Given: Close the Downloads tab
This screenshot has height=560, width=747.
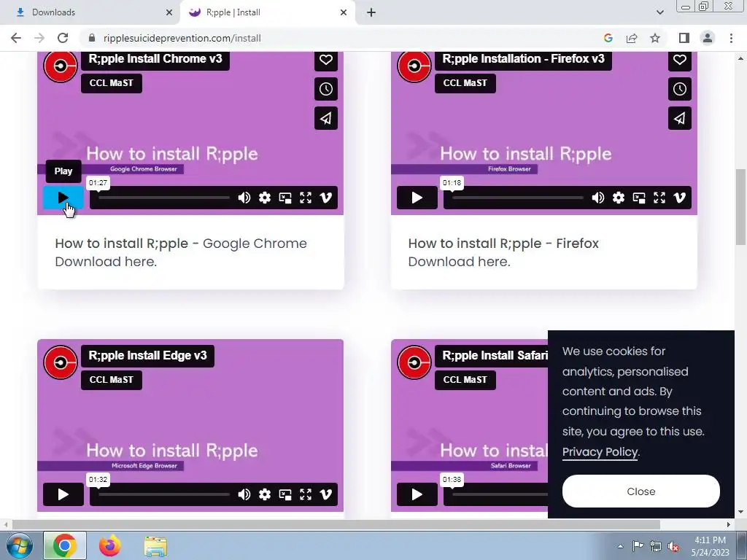Looking at the screenshot, I should click(x=169, y=12).
